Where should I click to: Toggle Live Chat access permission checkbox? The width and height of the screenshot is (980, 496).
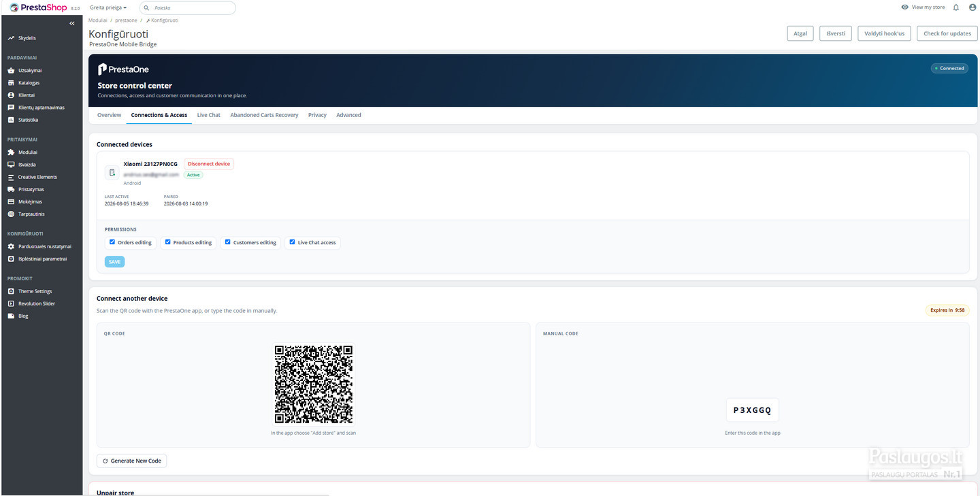point(292,242)
